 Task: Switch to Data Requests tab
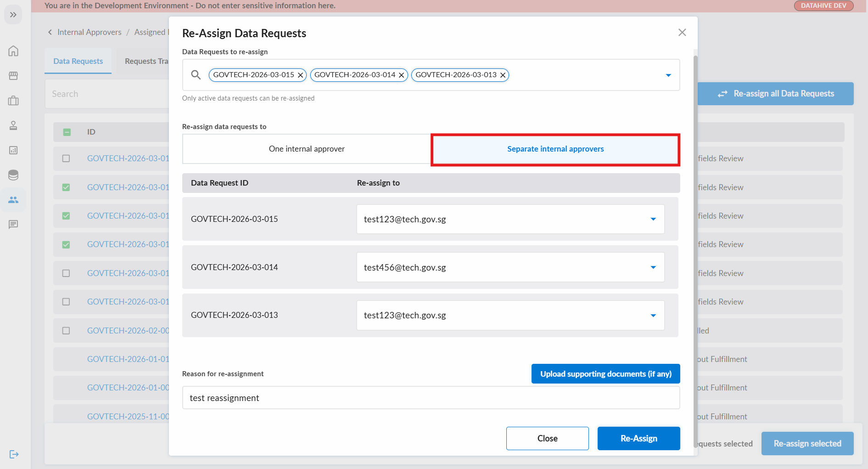coord(78,61)
